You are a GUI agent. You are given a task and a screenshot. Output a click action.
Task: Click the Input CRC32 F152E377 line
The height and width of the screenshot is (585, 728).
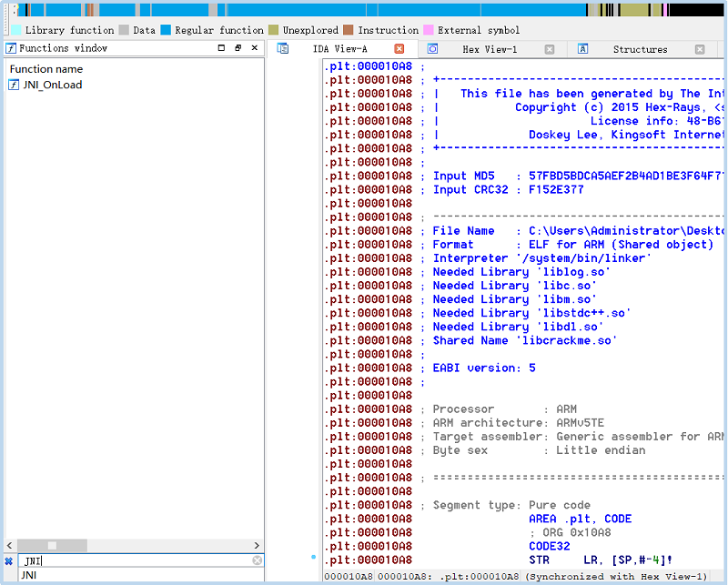click(508, 190)
